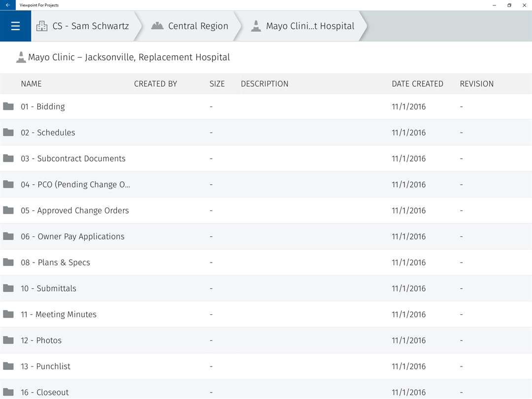Open the 13 - Punchlist folder
Screen dimensions: 532x399
[45, 366]
